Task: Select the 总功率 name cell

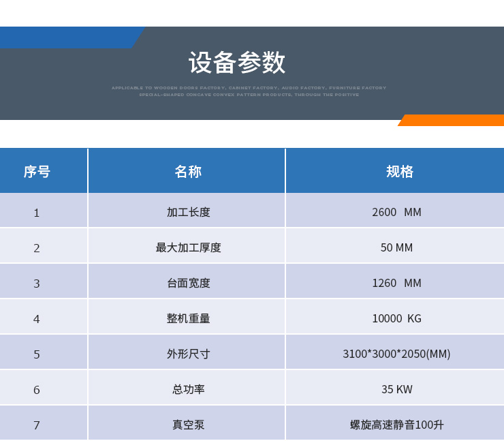Action: (x=188, y=389)
